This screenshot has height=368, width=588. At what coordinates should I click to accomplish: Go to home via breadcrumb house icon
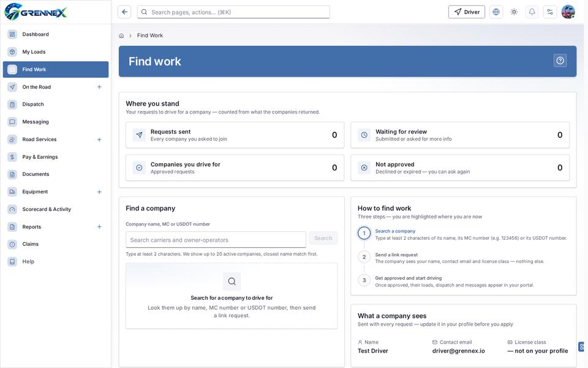(121, 36)
